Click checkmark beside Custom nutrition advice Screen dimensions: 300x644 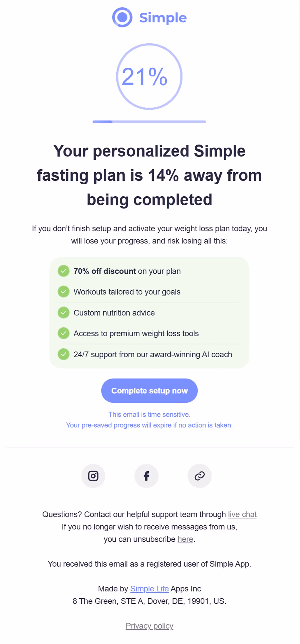point(63,313)
